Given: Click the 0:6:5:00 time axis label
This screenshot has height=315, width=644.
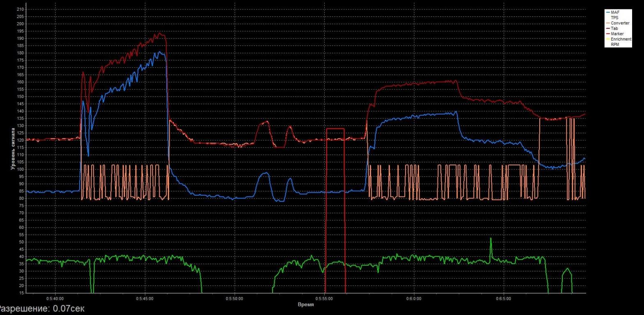Looking at the screenshot, I should click(504, 299).
